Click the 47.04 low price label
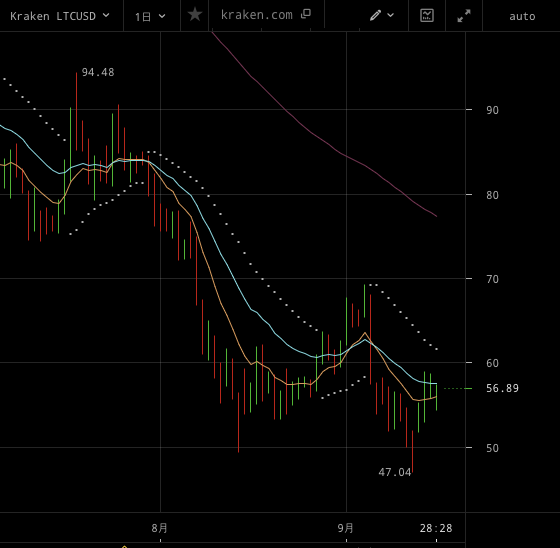This screenshot has height=548, width=560. pyautogui.click(x=395, y=472)
